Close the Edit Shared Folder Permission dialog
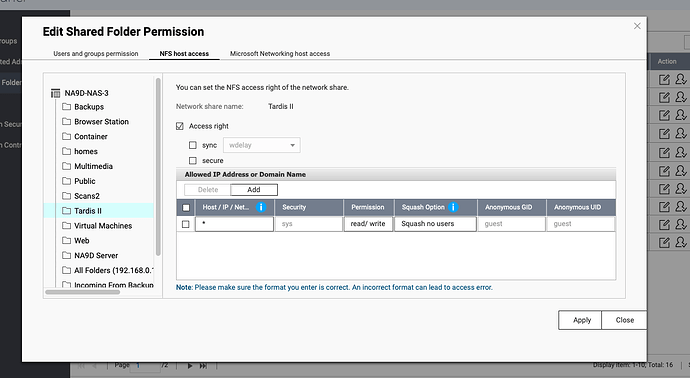Screen dimensions: 690x378 (x=637, y=26)
